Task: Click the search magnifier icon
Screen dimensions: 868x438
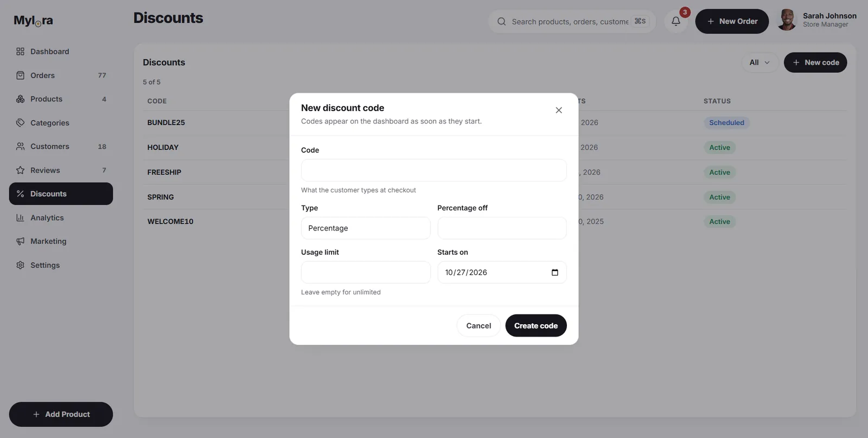Action: 502,22
